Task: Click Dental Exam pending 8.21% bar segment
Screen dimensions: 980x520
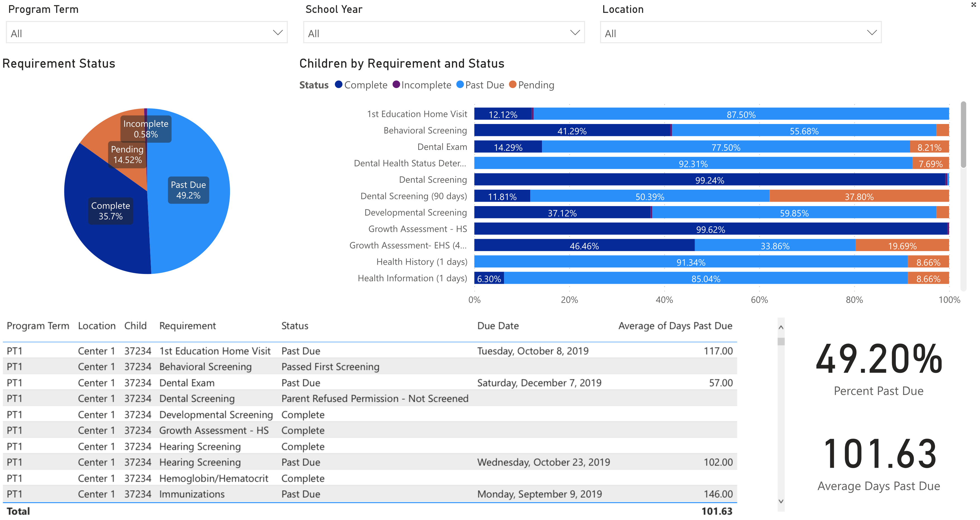Action: coord(929,147)
